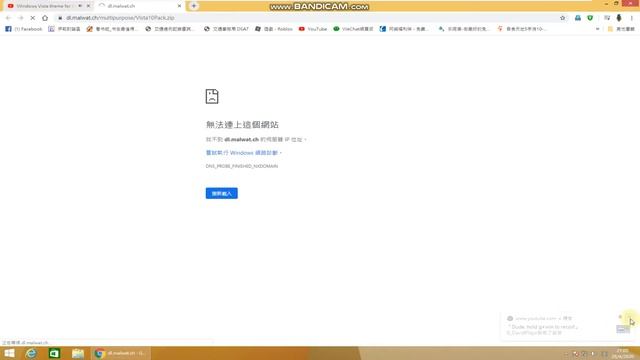Open a new tab with the plus button
Image resolution: width=640 pixels, height=360 pixels.
pos(194,6)
